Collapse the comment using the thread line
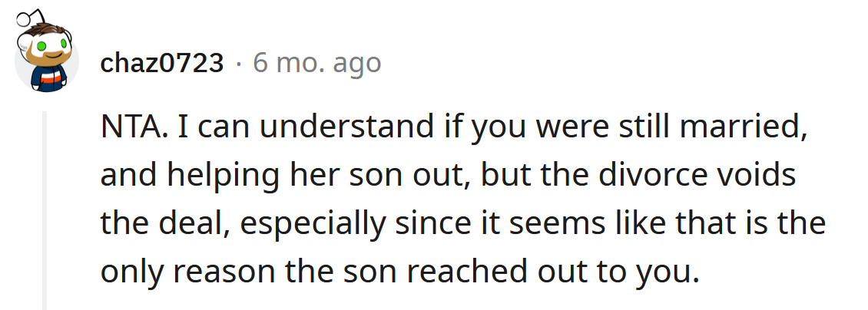 pos(45,209)
